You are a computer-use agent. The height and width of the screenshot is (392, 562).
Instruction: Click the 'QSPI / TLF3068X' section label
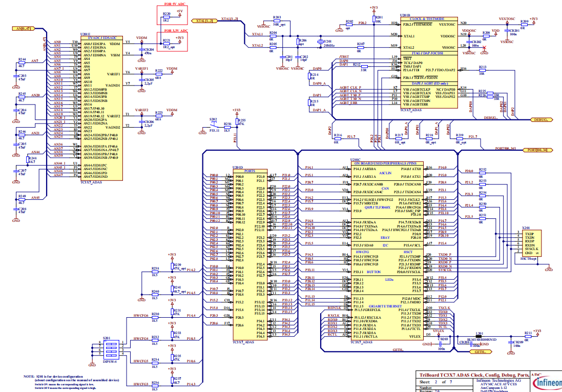(x=378, y=208)
